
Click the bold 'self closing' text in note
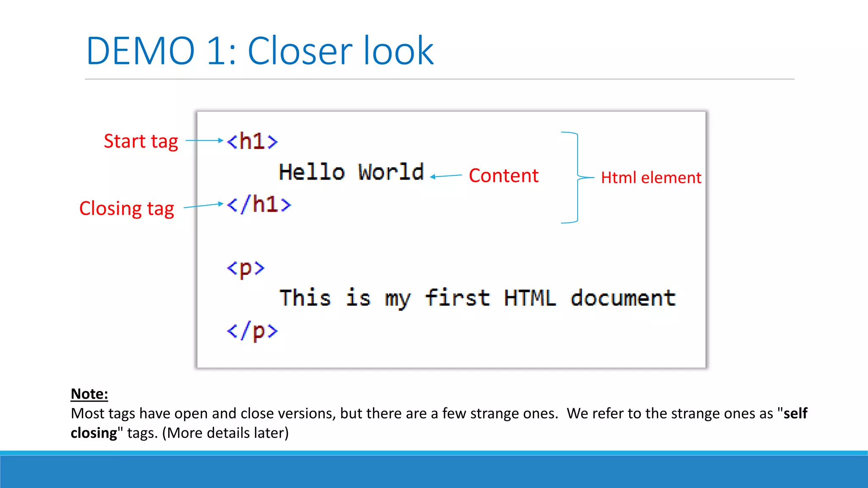click(795, 413)
